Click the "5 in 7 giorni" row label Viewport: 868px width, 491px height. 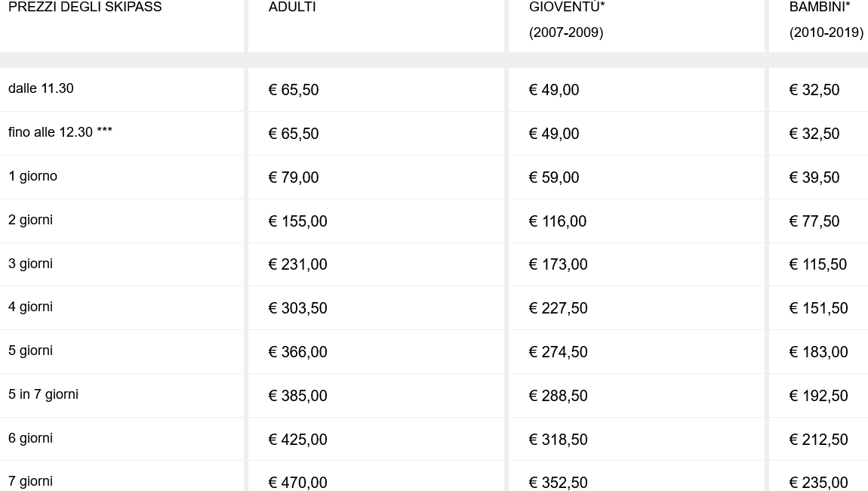(43, 394)
